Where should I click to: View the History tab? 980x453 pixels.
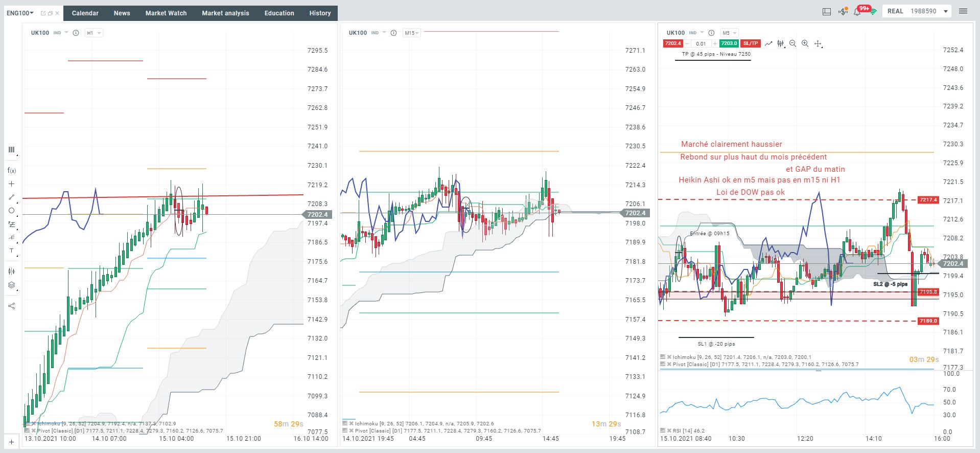pos(320,13)
